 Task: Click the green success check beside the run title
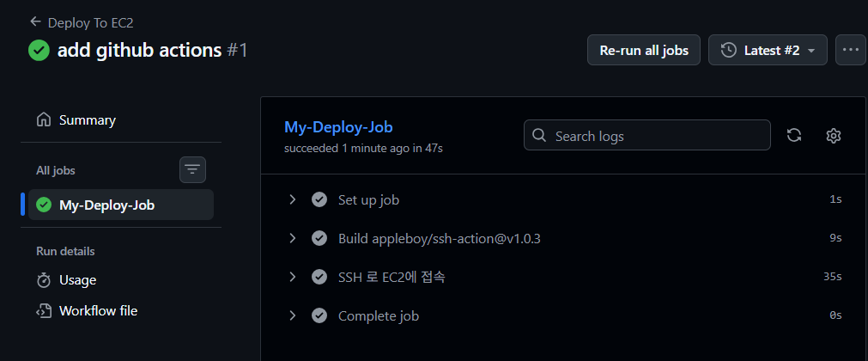pyautogui.click(x=39, y=51)
